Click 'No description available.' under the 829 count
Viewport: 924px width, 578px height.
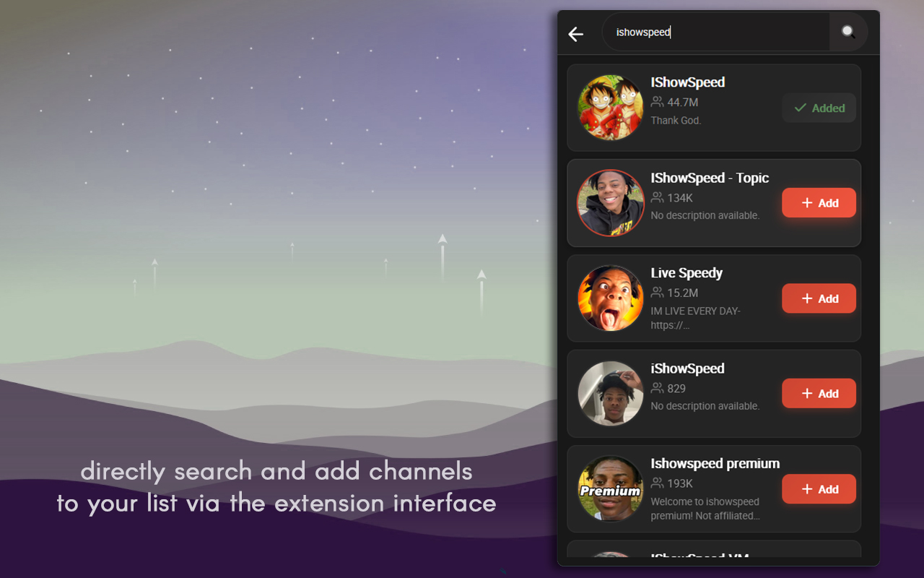[705, 407]
